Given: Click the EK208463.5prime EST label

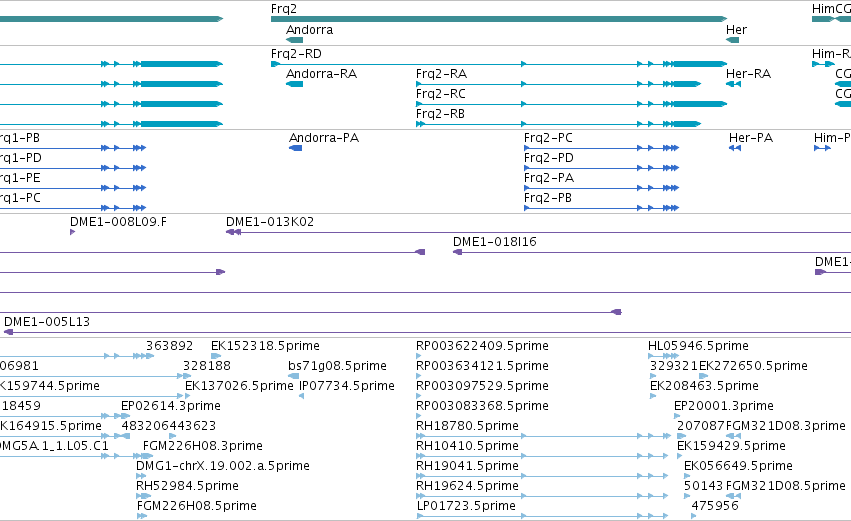Looking at the screenshot, I should click(x=704, y=386).
